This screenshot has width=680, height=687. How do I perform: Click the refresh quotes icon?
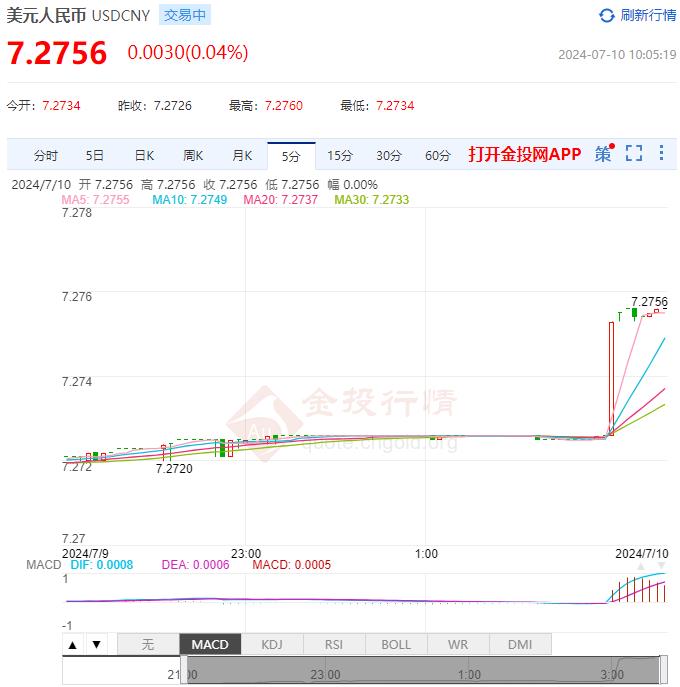[x=606, y=15]
